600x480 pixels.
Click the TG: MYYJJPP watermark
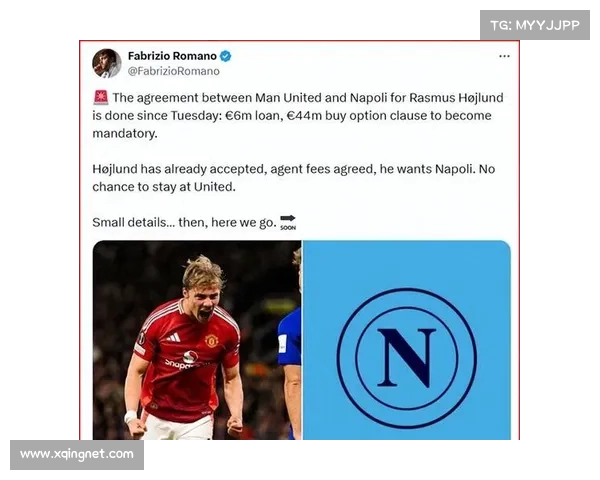[x=535, y=25]
